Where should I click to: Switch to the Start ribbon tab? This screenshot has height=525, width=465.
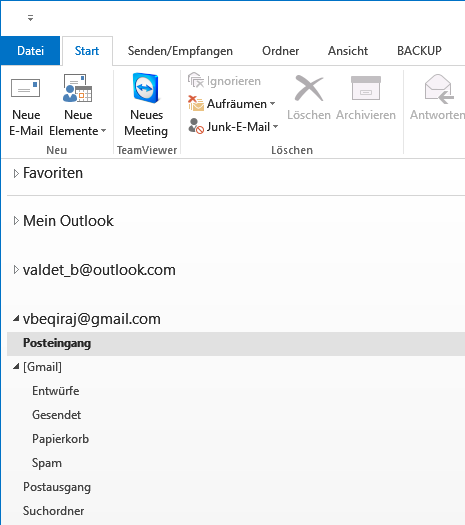87,51
